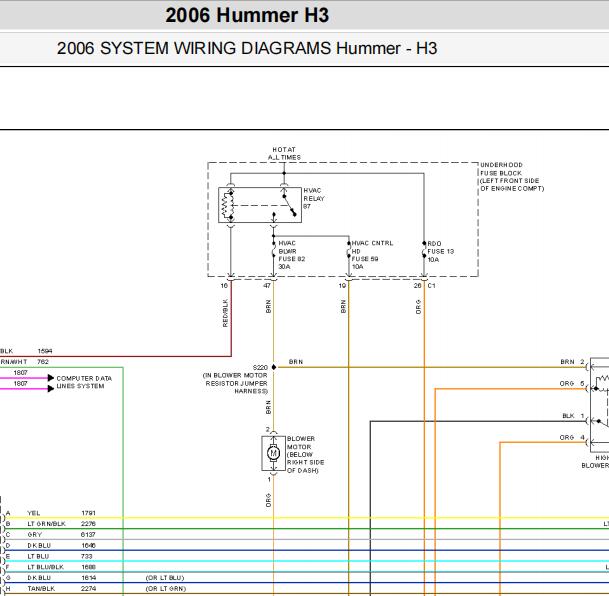Click circuit number '1688'
The image size is (609, 596).
[x=88, y=567]
